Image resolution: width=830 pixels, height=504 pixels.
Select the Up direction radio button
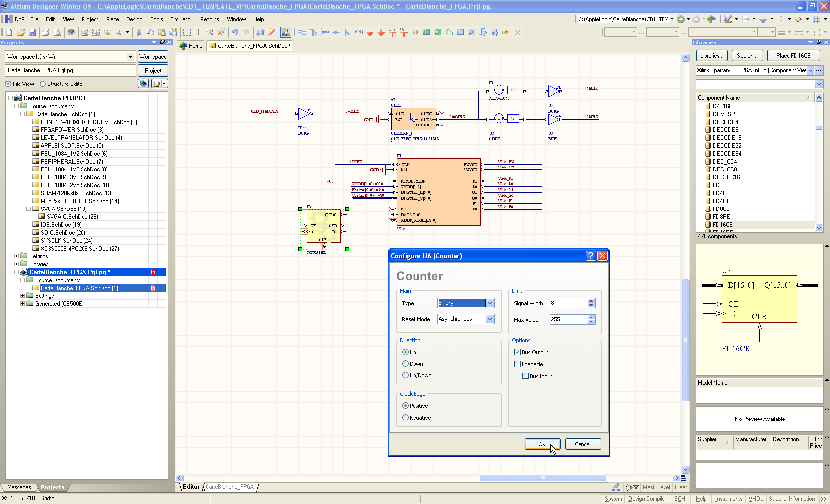pyautogui.click(x=405, y=352)
